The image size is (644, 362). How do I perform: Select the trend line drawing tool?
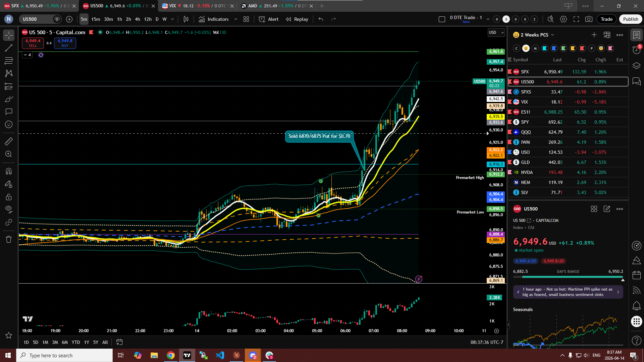coord(9,48)
